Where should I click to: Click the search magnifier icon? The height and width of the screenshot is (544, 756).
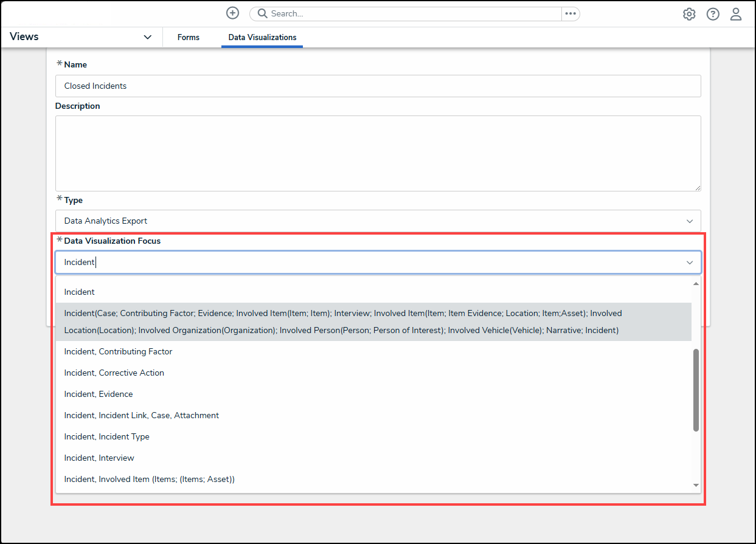[263, 14]
